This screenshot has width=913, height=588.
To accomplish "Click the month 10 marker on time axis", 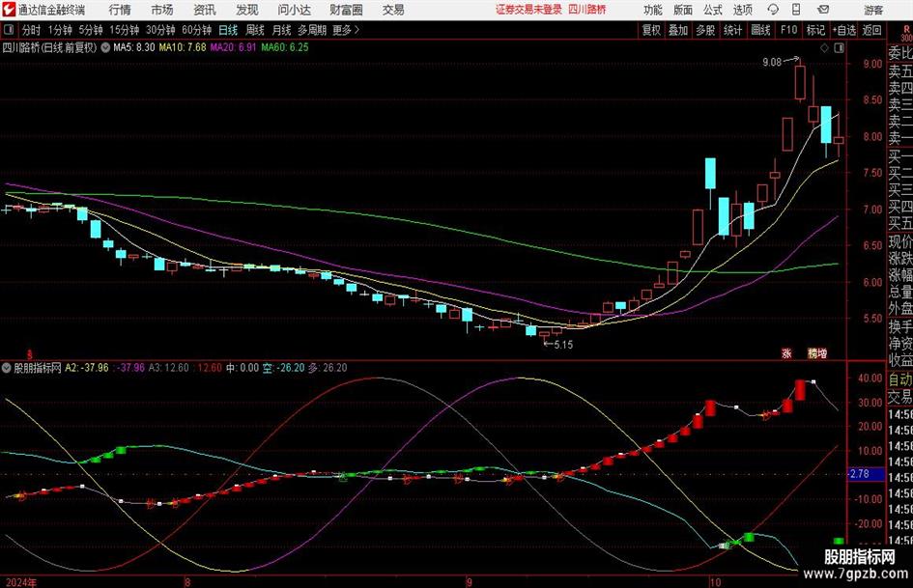I will pyautogui.click(x=715, y=582).
